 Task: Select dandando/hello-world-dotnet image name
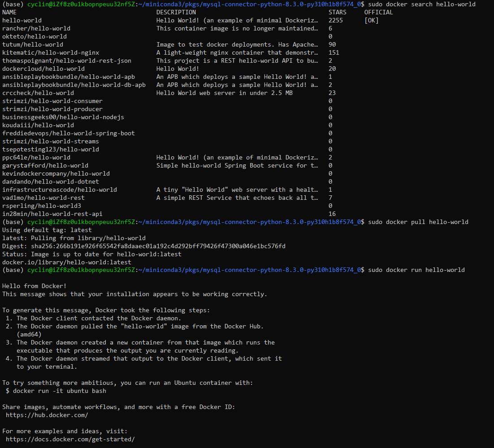coord(51,181)
